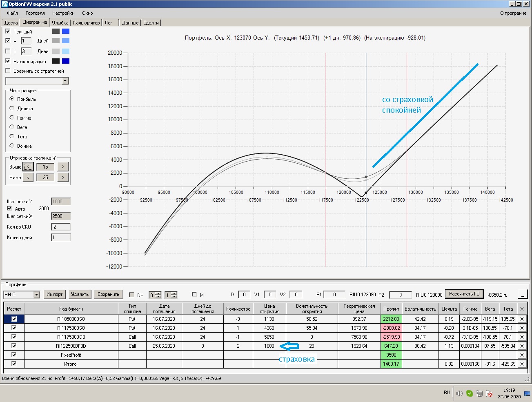This screenshot has width=532, height=402.
Task: Select the Прибыль radio button
Action: click(x=12, y=99)
